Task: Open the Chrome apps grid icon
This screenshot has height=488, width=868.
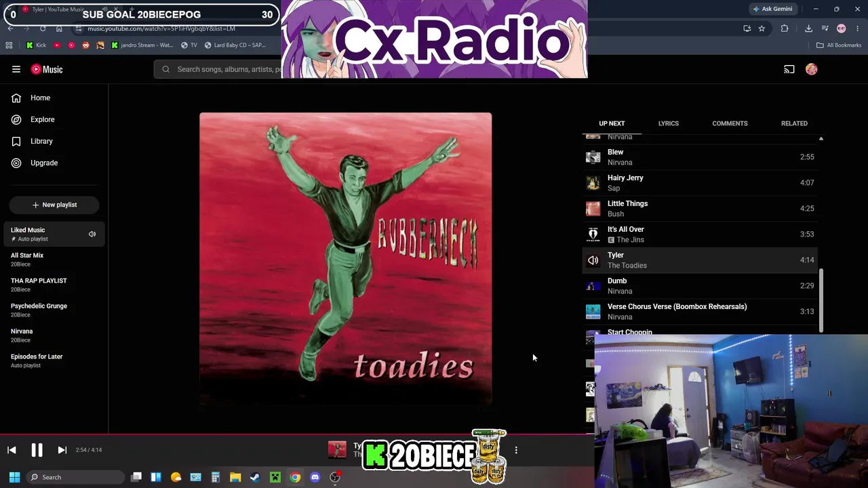Action: coord(9,45)
